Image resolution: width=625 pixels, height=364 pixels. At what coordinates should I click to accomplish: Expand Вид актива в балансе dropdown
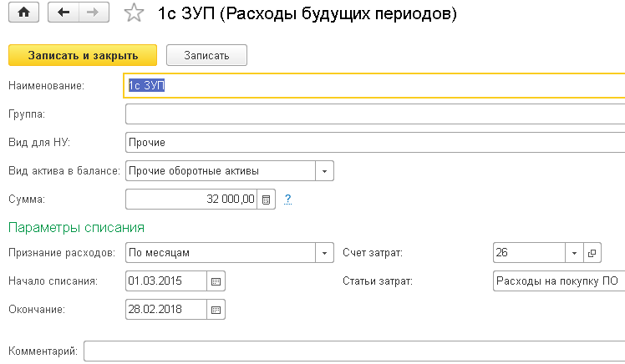(x=324, y=171)
